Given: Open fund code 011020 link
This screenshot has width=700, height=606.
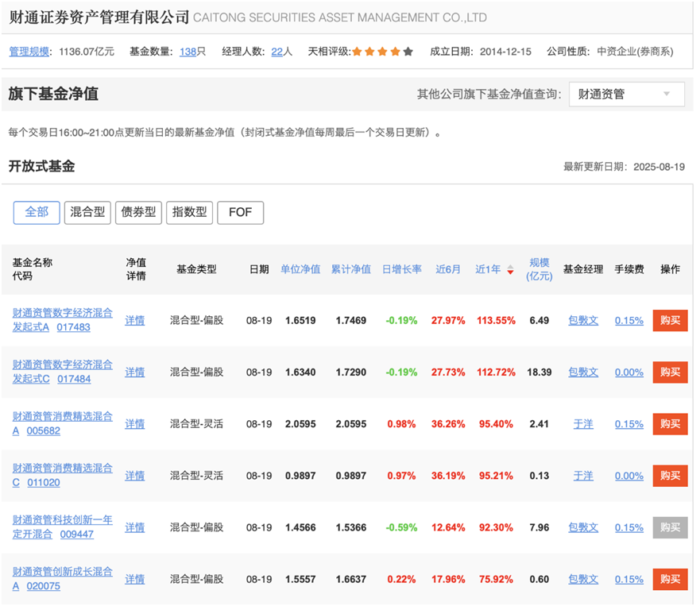Looking at the screenshot, I should [44, 483].
